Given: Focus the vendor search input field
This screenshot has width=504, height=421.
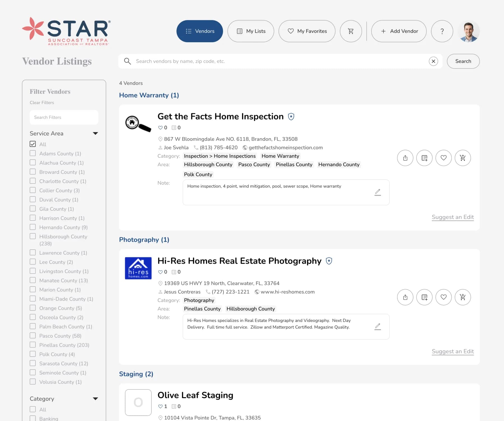Looking at the screenshot, I should (x=280, y=61).
